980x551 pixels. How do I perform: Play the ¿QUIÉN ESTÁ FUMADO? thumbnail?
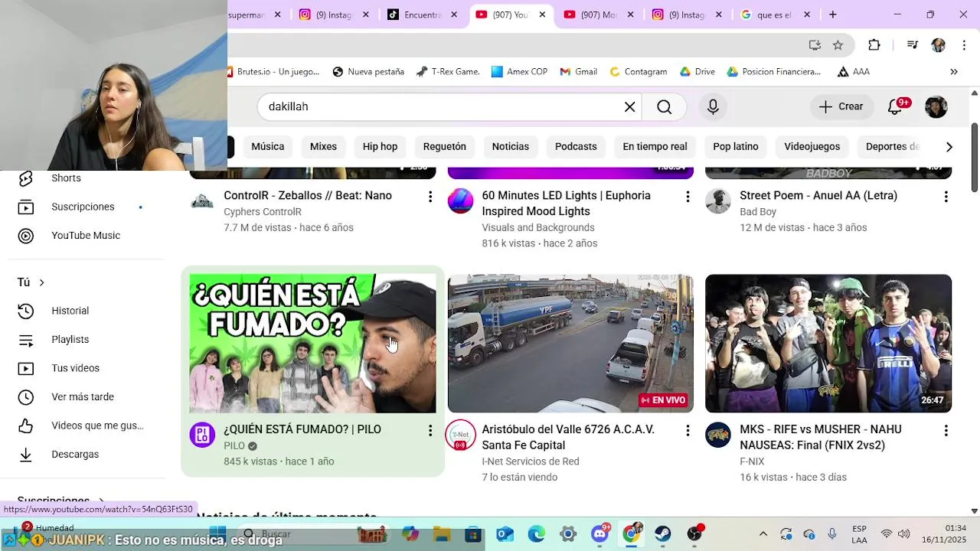click(x=312, y=344)
